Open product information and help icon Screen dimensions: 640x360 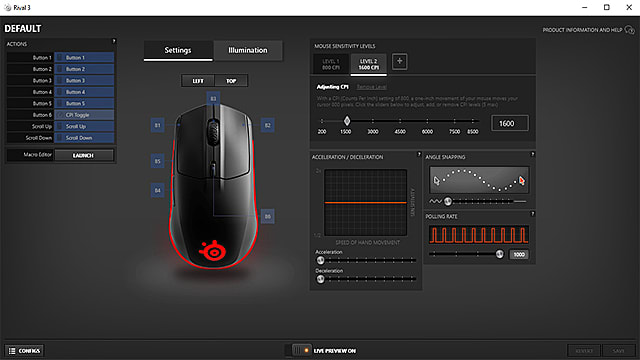[x=630, y=30]
